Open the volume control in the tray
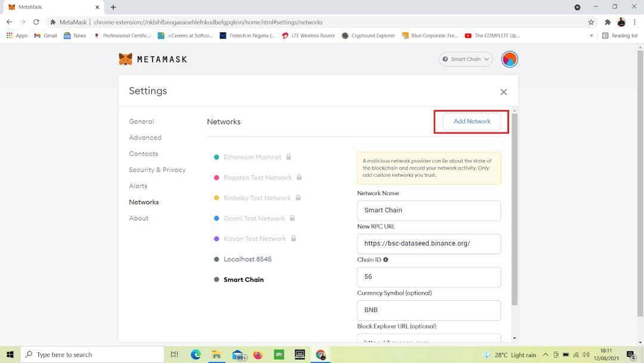This screenshot has width=644, height=363. click(x=586, y=355)
